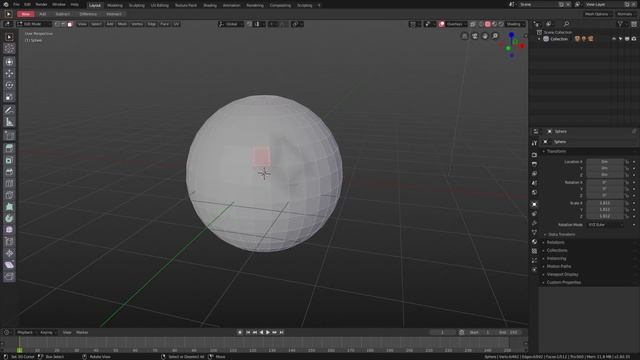Toggle the Collection's viewport visibility eye
Image resolution: width=640 pixels, height=360 pixels.
tap(614, 39)
